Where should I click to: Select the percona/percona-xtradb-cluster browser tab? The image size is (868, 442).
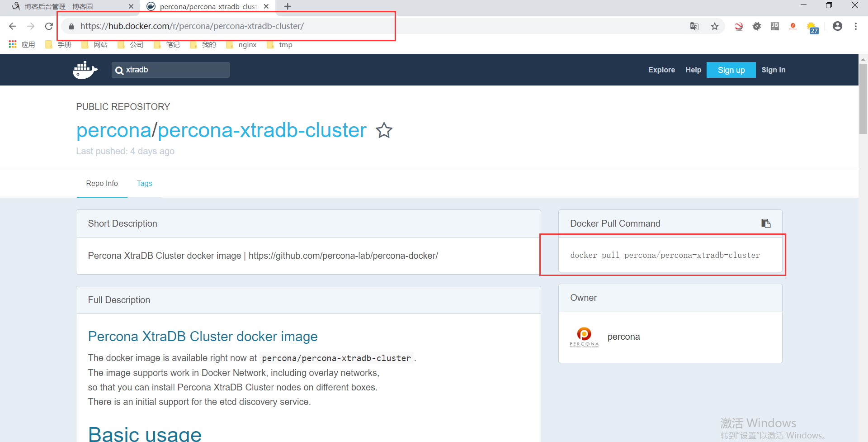pyautogui.click(x=208, y=6)
